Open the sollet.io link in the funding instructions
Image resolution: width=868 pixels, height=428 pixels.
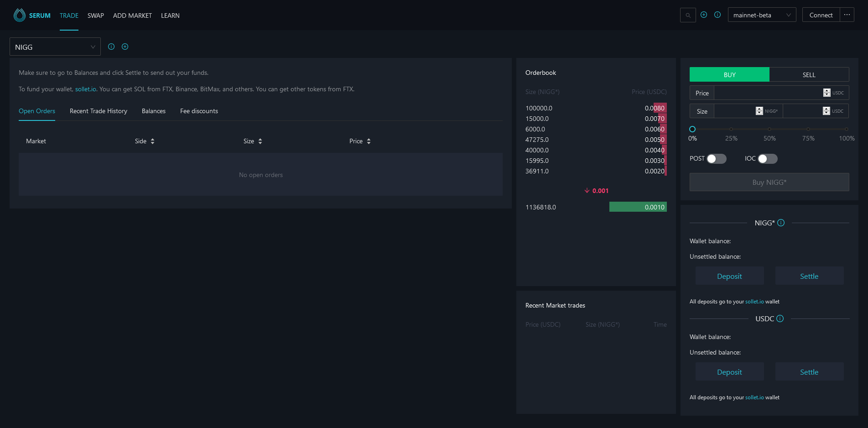tap(86, 89)
